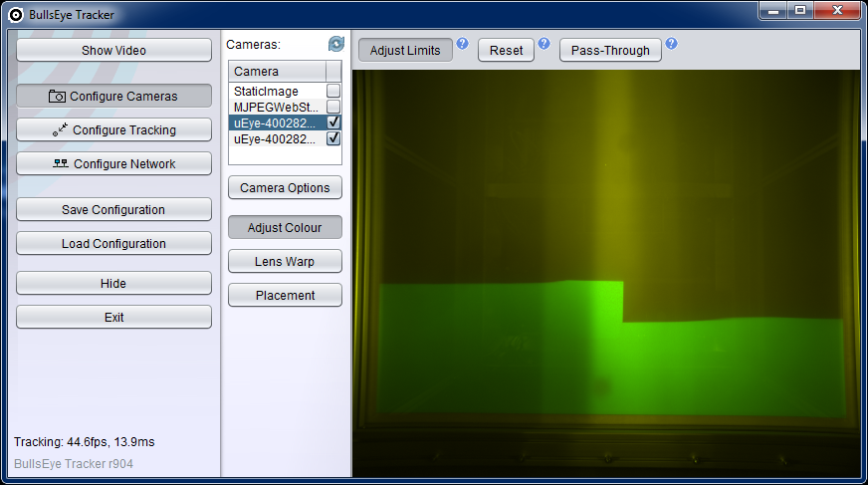
Task: Disable the last uEye camera checkbox
Action: tap(333, 139)
